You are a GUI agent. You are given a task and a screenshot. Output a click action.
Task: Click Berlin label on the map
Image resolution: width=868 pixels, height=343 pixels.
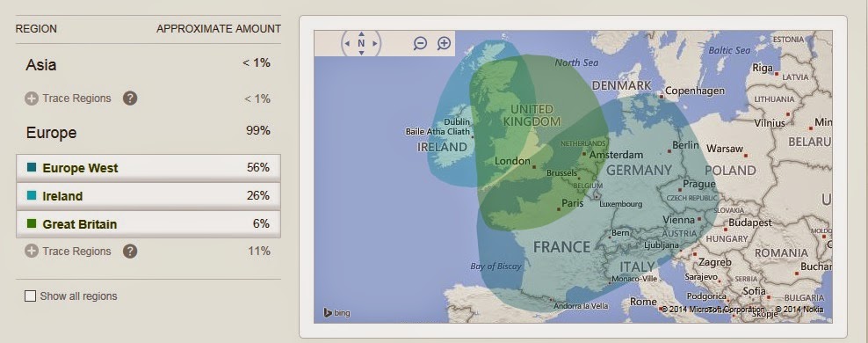coord(685,145)
